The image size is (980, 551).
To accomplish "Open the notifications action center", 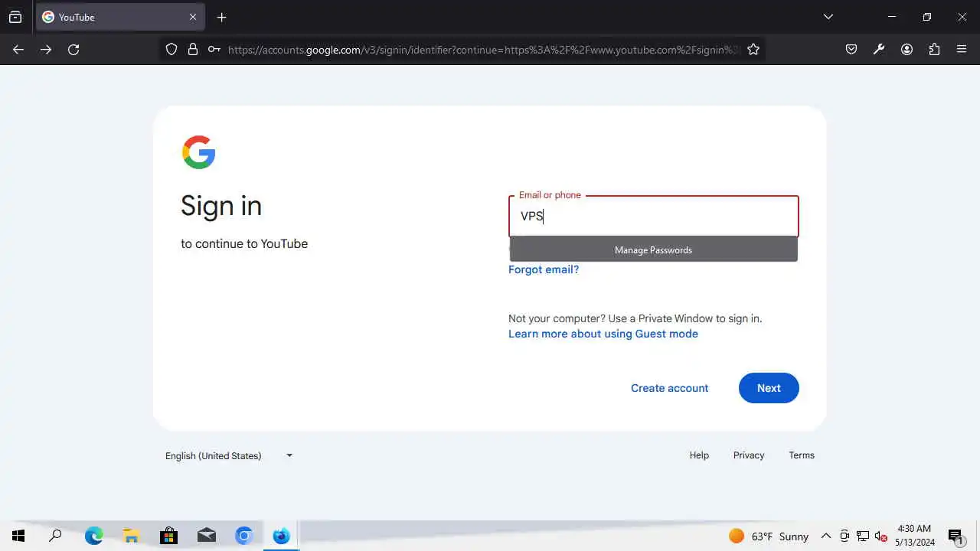I will (x=955, y=536).
